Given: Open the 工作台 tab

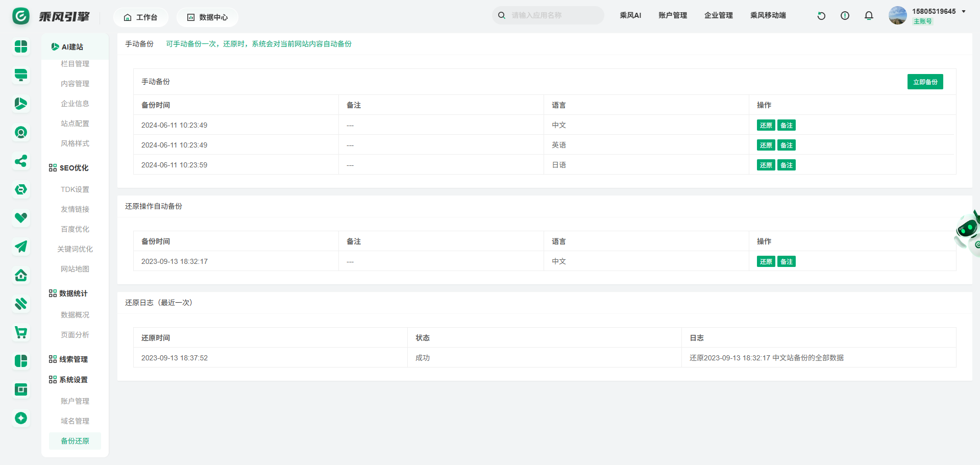Looking at the screenshot, I should [140, 17].
